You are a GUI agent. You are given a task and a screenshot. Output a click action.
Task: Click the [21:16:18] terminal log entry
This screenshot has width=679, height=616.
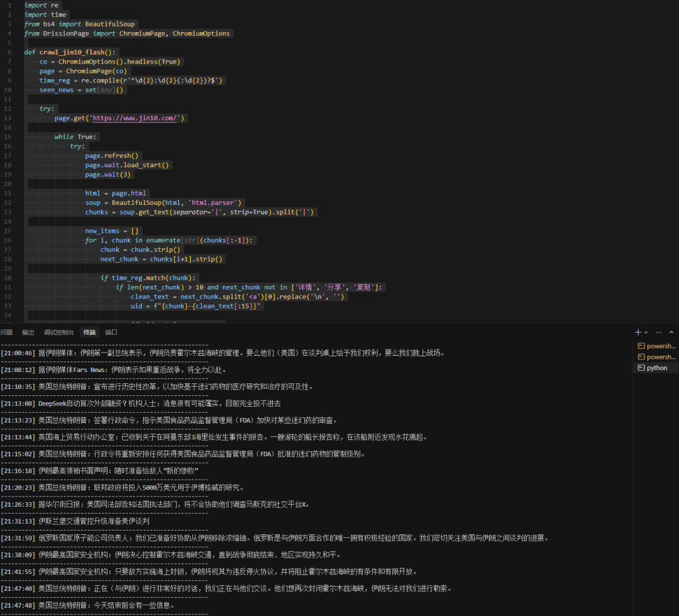99,471
